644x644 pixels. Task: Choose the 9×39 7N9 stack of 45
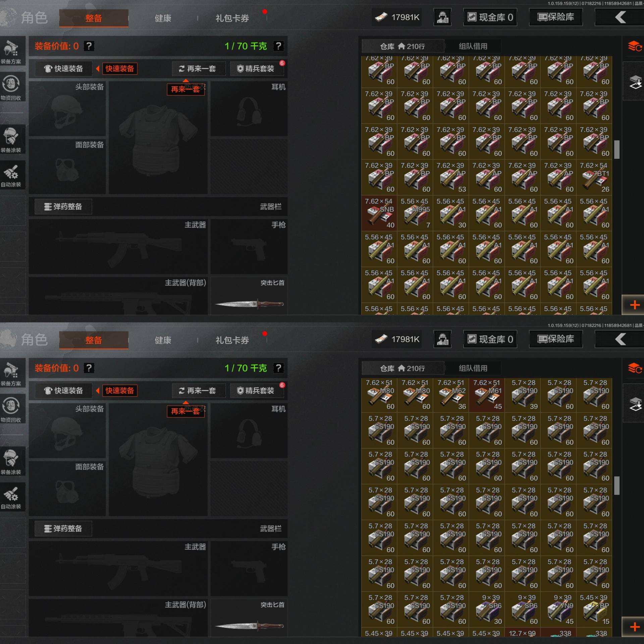tap(558, 609)
